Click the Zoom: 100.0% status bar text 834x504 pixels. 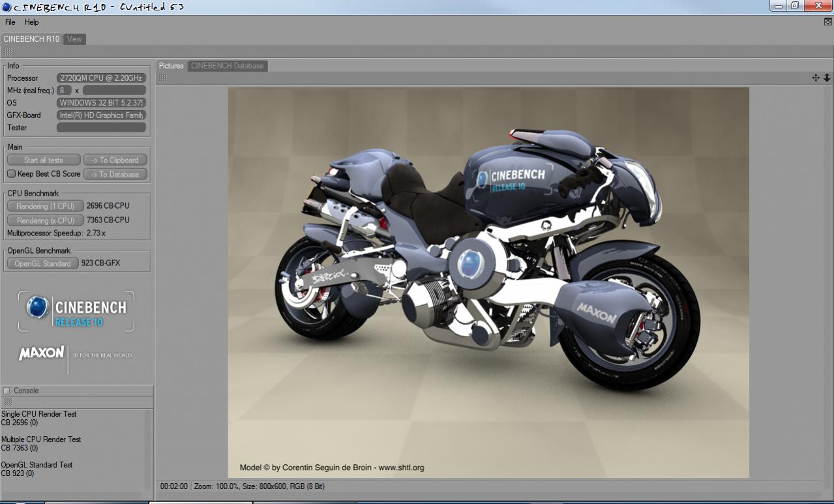(216, 486)
